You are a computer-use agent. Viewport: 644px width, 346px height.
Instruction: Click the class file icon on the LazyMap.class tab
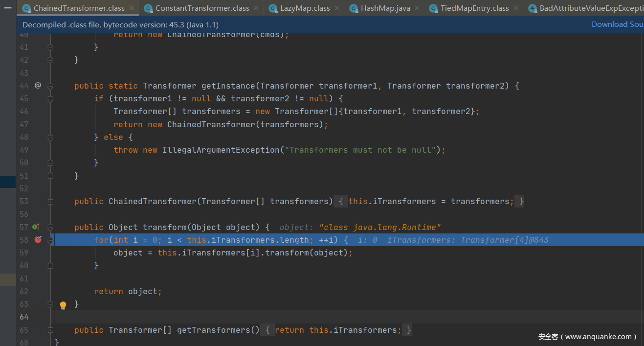(x=272, y=8)
